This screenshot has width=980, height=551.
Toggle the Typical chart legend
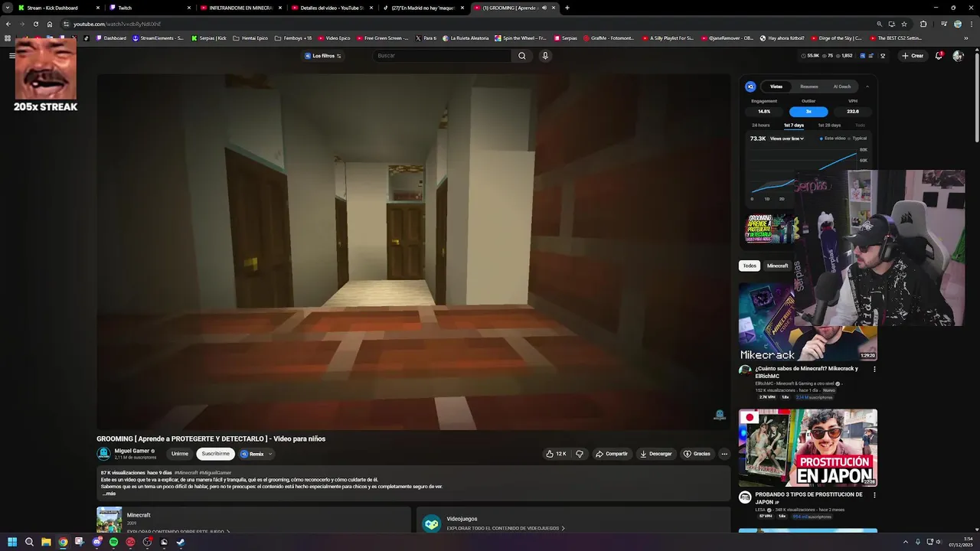tap(857, 139)
